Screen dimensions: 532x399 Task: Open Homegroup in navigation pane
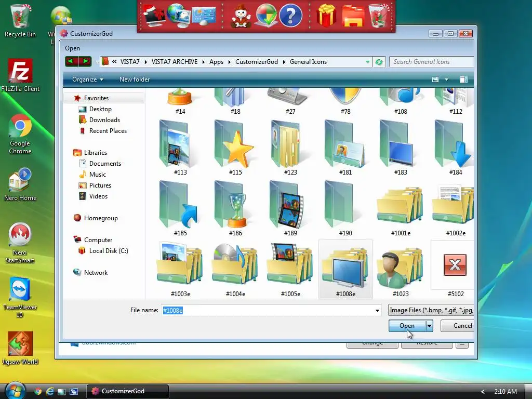(100, 218)
